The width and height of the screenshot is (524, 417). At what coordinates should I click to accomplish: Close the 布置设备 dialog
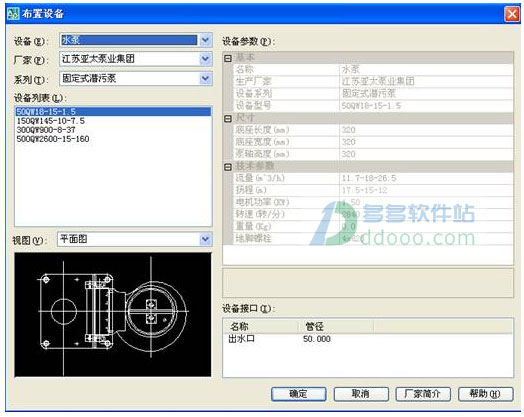click(512, 14)
